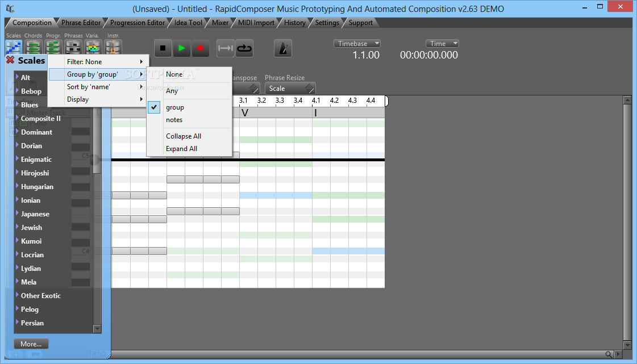637x364 pixels.
Task: Switch to the MIDI Import tab
Action: pyautogui.click(x=256, y=23)
